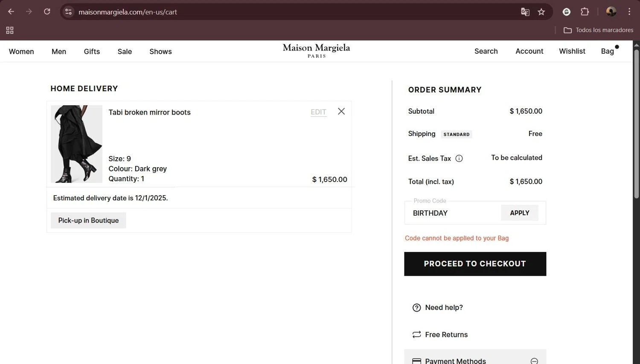Focus the Promo Code field
The height and width of the screenshot is (364, 640).
coord(453,213)
